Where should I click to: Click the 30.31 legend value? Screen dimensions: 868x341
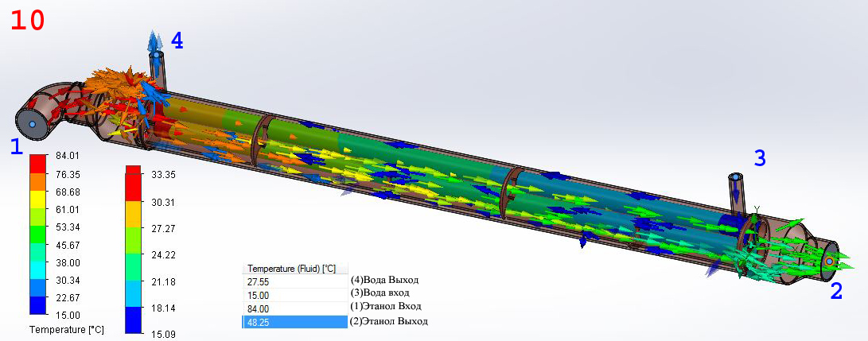[x=164, y=202]
